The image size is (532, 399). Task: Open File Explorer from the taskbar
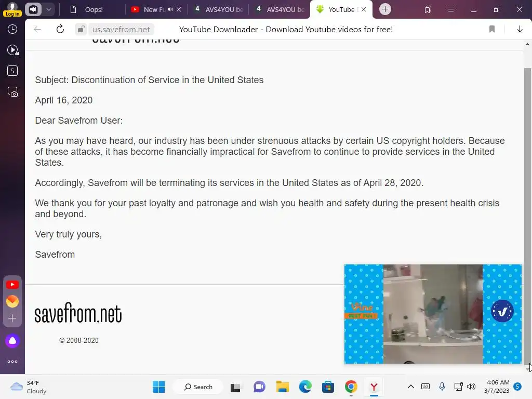(x=282, y=387)
